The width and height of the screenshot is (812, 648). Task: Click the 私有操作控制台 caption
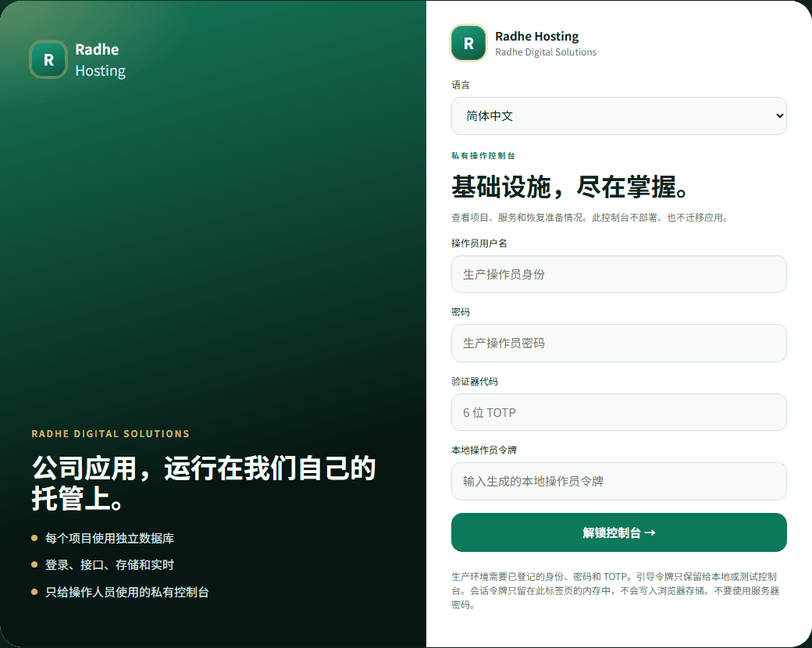483,155
